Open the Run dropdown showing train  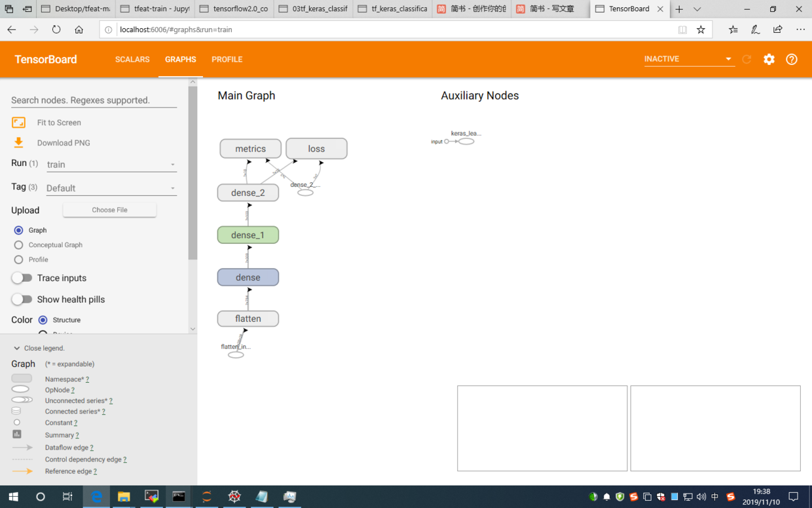tap(111, 165)
